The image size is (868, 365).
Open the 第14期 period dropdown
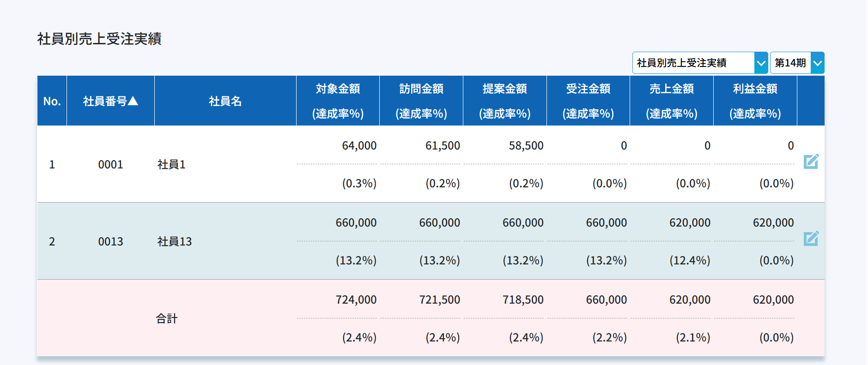[x=797, y=63]
